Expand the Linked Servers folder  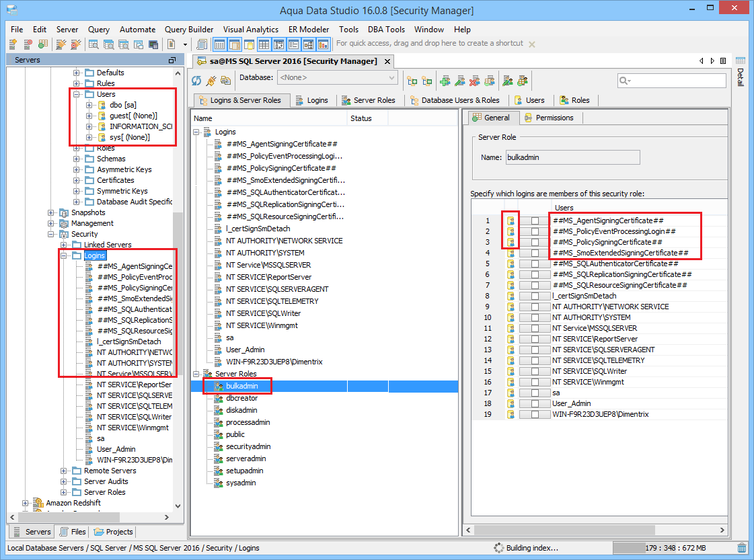[63, 245]
